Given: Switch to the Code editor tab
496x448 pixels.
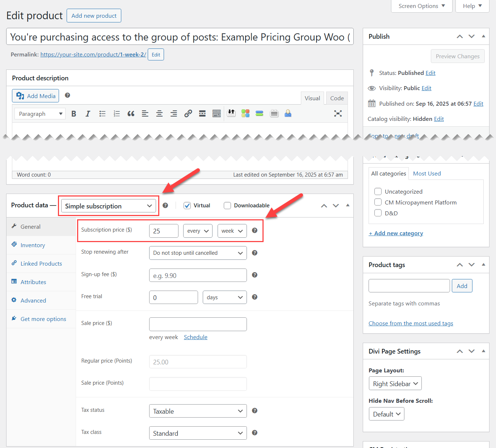Looking at the screenshot, I should [337, 98].
